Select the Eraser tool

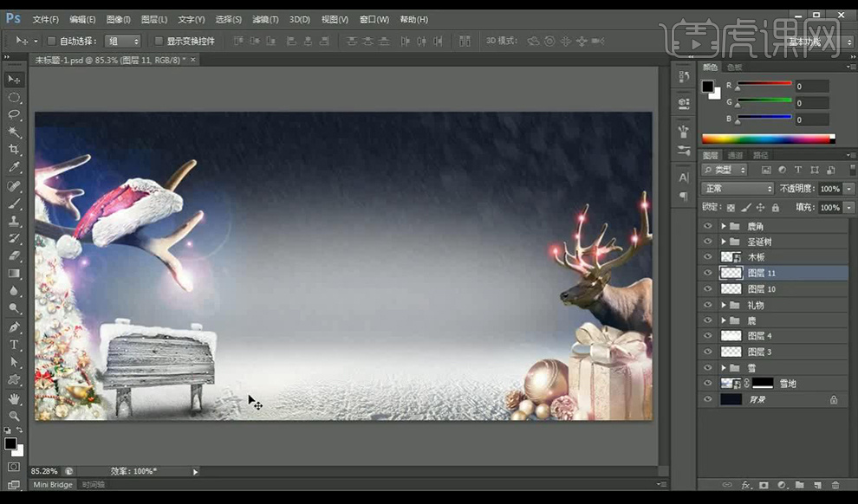14,255
